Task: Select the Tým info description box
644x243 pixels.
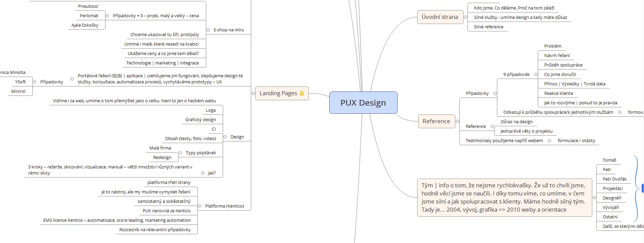Action: (504, 197)
